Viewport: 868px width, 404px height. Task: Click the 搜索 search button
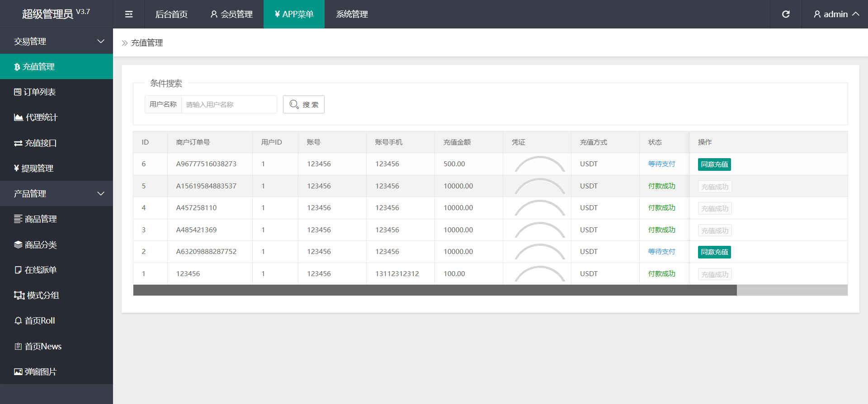[x=303, y=104]
